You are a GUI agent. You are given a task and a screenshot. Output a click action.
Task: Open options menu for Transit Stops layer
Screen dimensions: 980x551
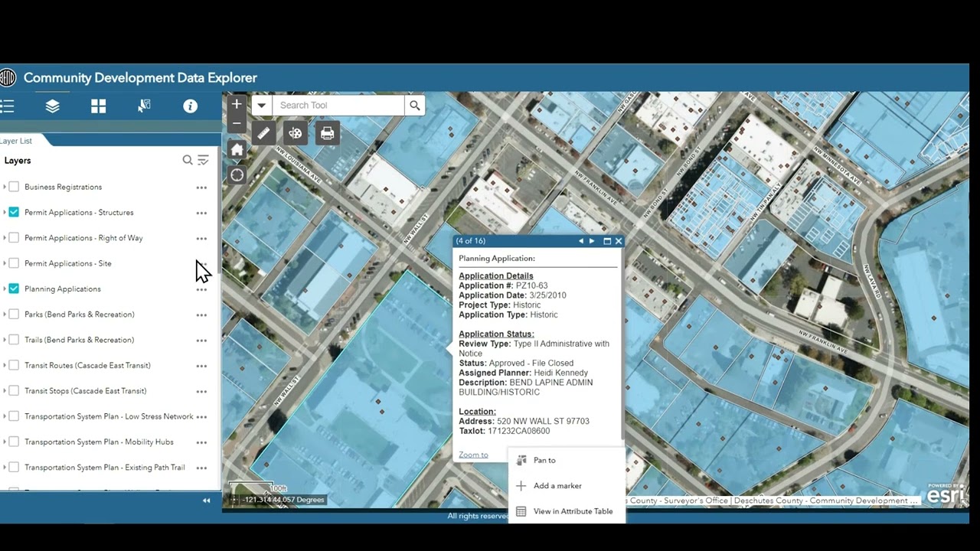[x=201, y=391]
